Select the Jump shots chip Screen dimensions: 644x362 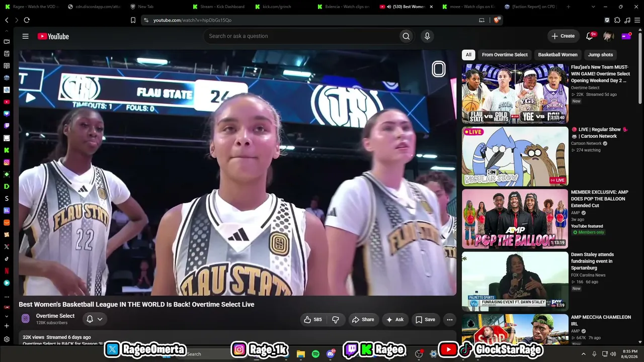click(600, 55)
